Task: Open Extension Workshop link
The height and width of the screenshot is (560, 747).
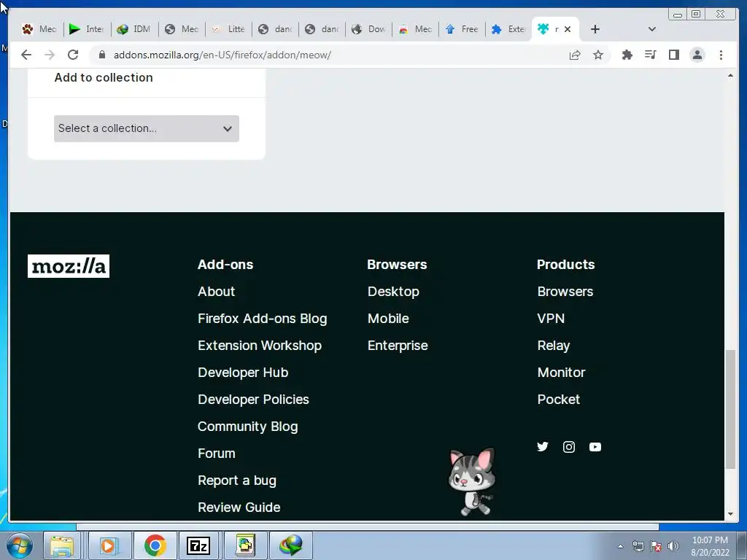Action: point(260,345)
